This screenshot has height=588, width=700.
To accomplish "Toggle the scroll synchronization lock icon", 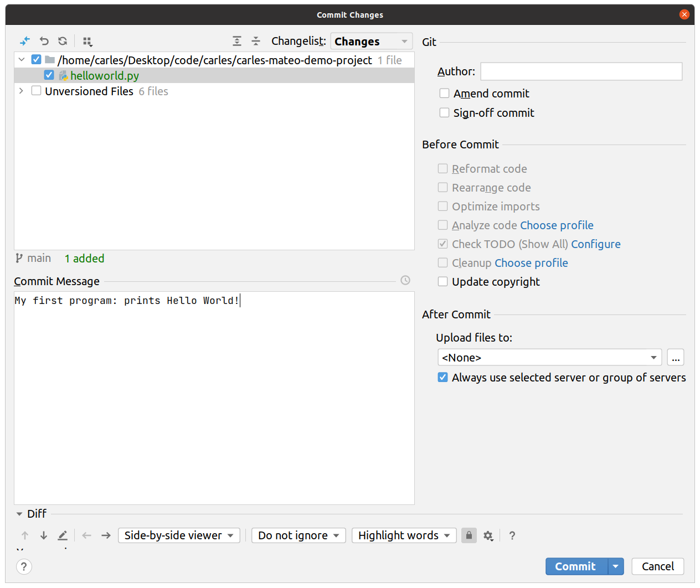I will point(469,535).
